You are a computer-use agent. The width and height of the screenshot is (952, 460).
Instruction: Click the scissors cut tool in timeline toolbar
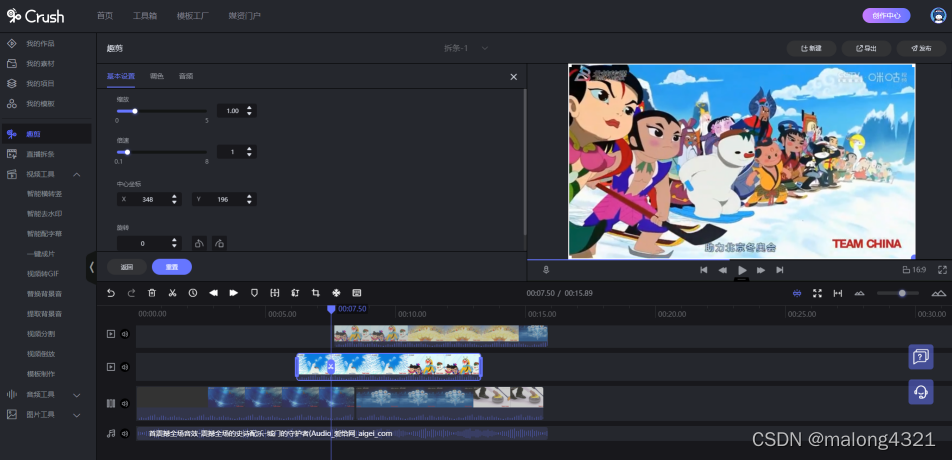coord(172,293)
